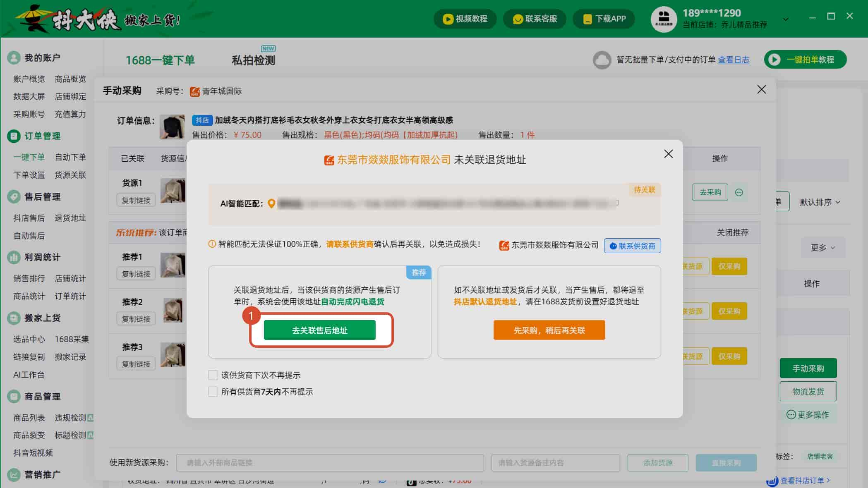Open 更多 dropdown
Screen dimensions: 868x488
(822, 248)
